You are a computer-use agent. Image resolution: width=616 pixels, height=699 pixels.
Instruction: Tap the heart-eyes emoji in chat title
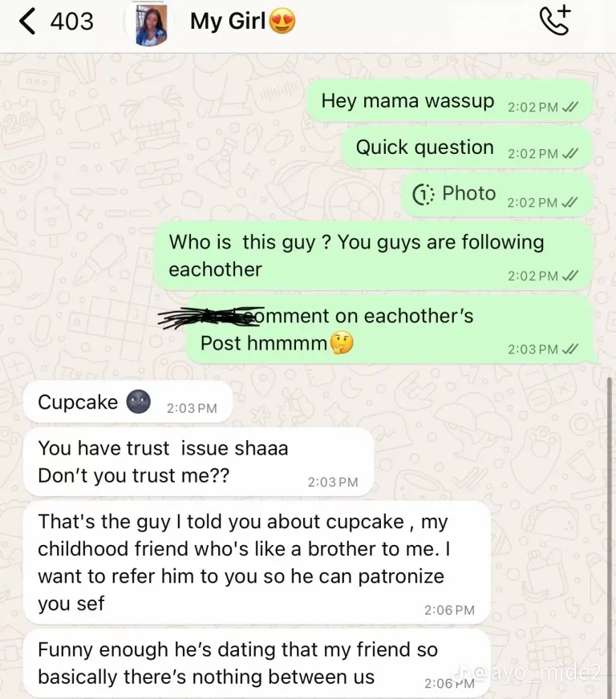click(282, 22)
